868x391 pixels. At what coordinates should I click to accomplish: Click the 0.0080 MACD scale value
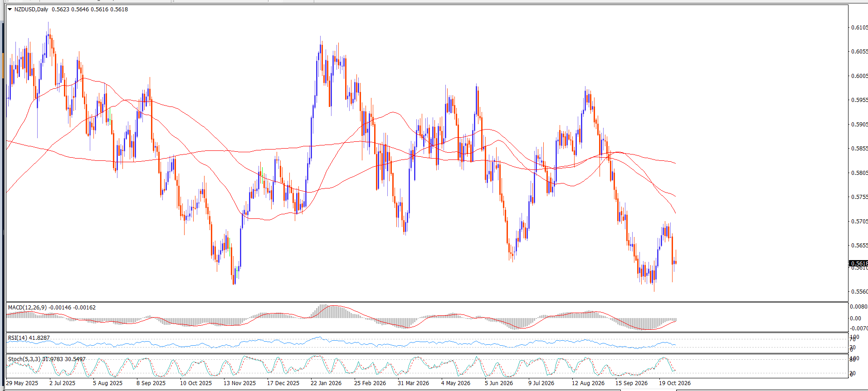click(859, 307)
